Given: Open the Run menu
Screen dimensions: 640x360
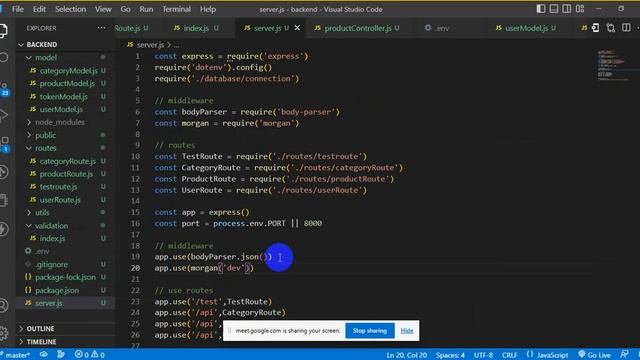Looking at the screenshot, I should [146, 9].
